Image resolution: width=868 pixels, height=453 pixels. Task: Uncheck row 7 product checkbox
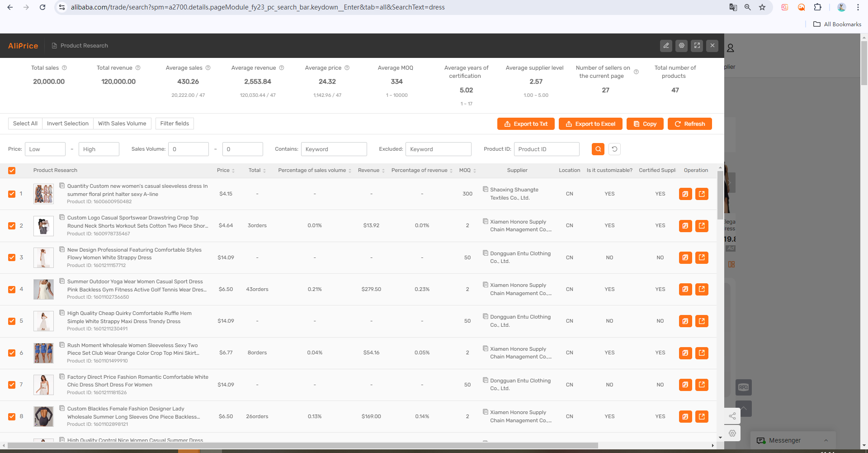[x=12, y=385]
